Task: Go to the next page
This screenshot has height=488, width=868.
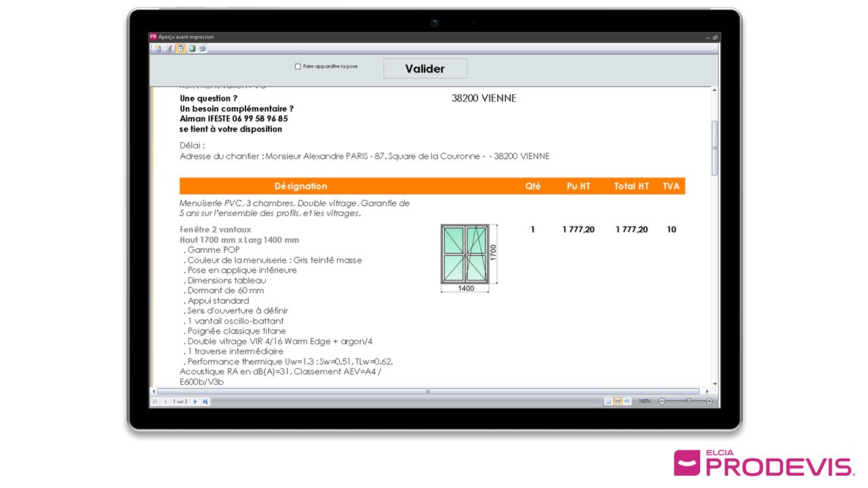Action: 195,401
